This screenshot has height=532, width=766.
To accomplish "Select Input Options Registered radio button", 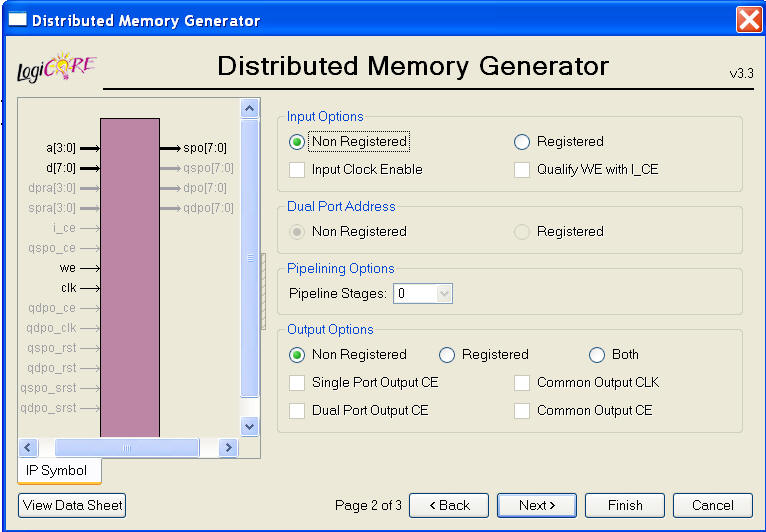I will coord(522,142).
